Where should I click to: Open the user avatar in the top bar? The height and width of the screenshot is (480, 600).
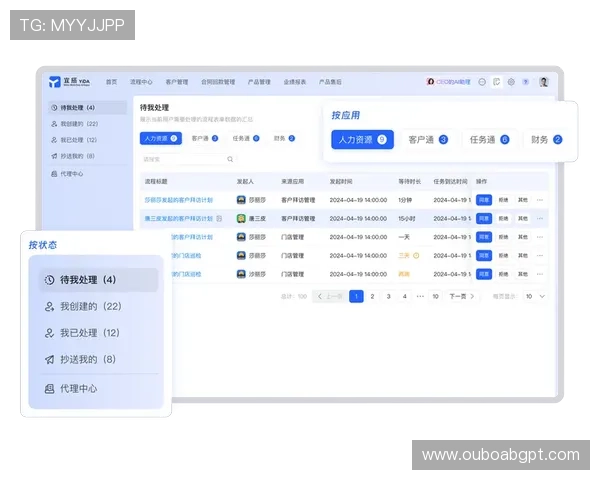pyautogui.click(x=544, y=82)
